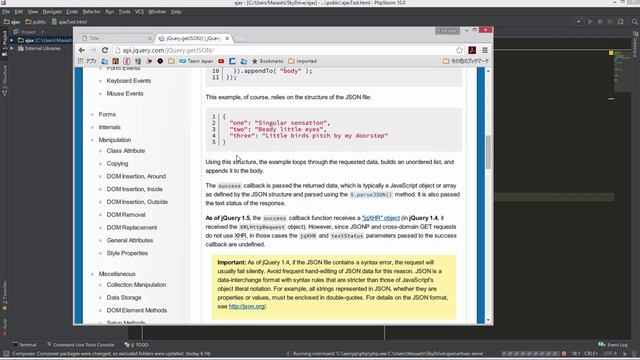
Task: Open the other bookmarks folder at right
Action: [x=466, y=61]
